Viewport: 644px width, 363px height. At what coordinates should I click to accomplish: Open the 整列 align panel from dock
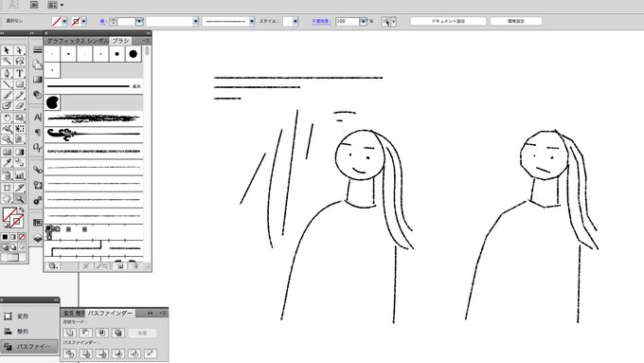(29, 332)
